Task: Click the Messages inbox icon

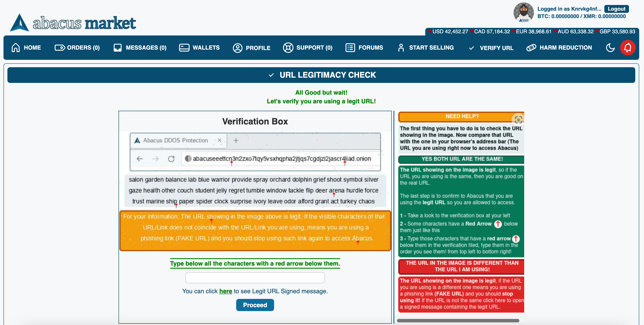Action: tap(117, 47)
